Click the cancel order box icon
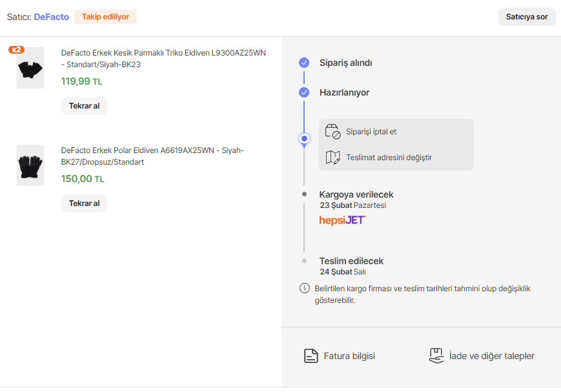 [332, 132]
